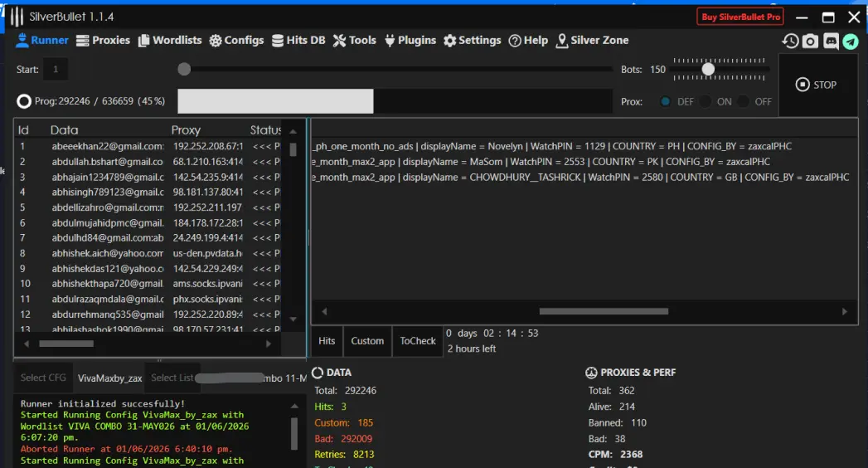The height and width of the screenshot is (468, 868).
Task: Click the Proxy column header
Action: coord(186,130)
